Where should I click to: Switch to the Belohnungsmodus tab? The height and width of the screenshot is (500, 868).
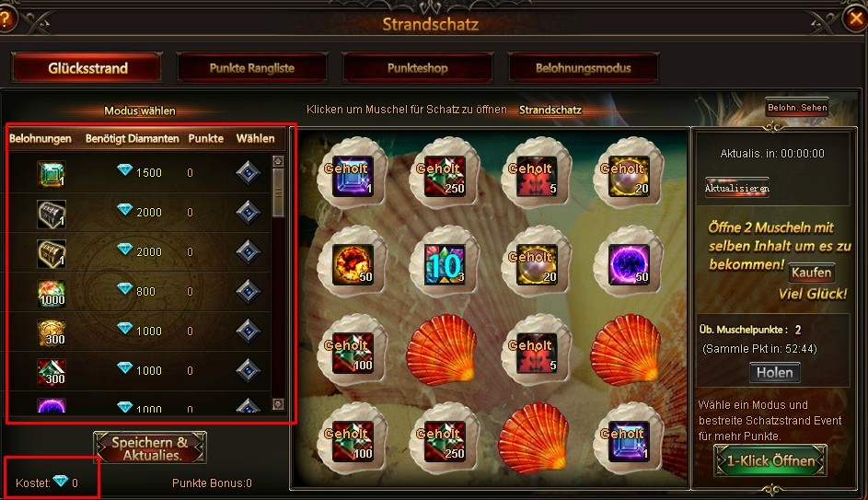pyautogui.click(x=583, y=68)
